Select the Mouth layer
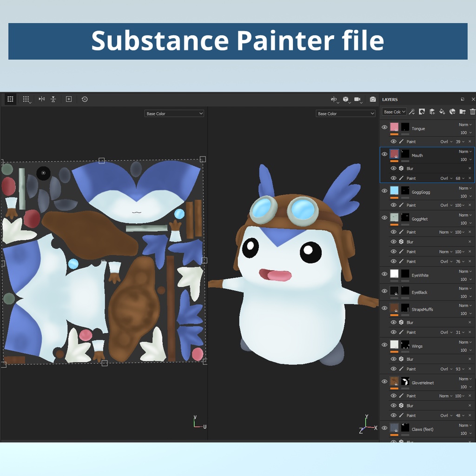Image resolution: width=476 pixels, height=476 pixels. tap(428, 155)
